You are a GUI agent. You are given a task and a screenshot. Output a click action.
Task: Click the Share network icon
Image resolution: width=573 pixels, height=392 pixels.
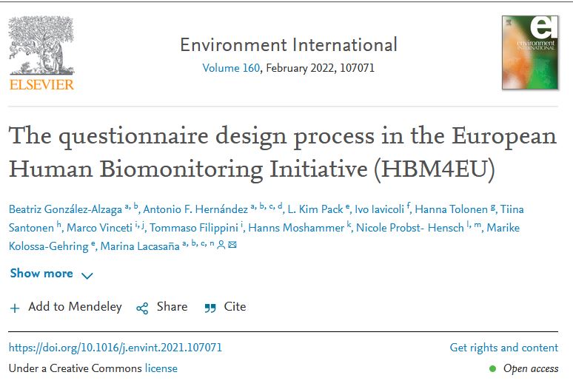click(x=142, y=308)
